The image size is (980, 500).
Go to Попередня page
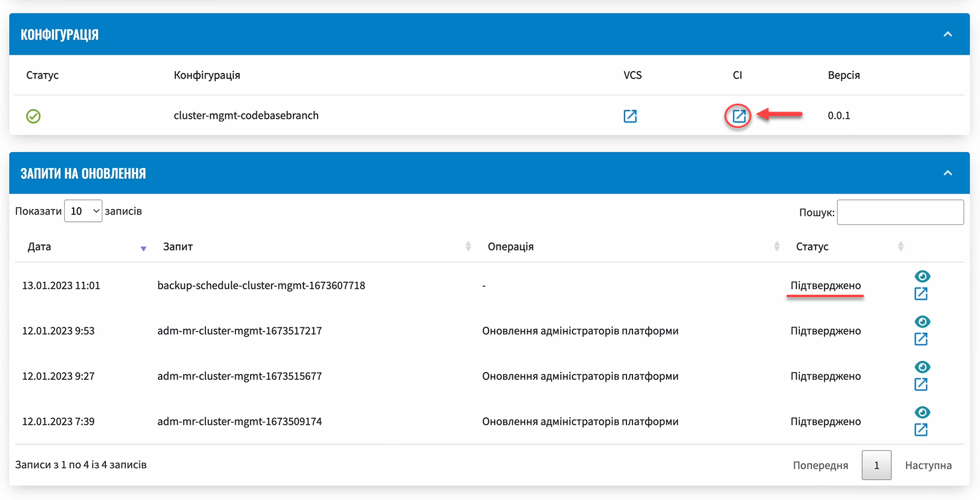click(821, 465)
